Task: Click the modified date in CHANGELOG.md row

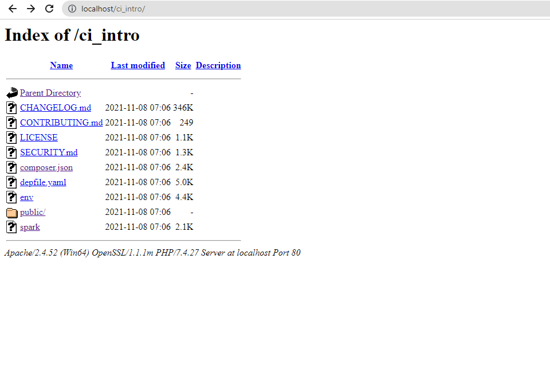Action: [x=138, y=108]
